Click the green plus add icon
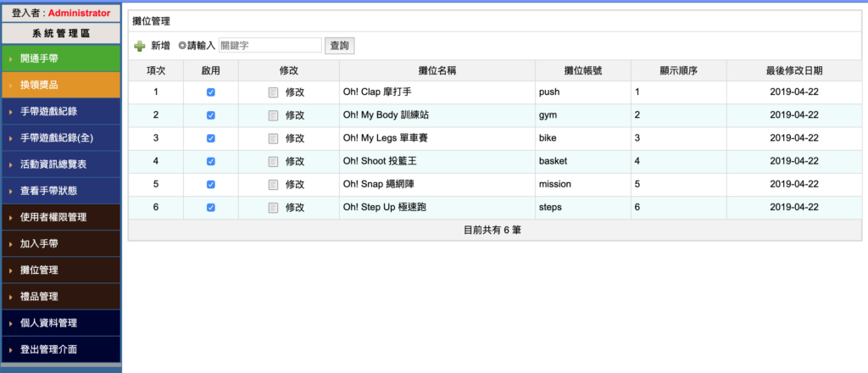Image resolution: width=868 pixels, height=373 pixels. tap(140, 47)
